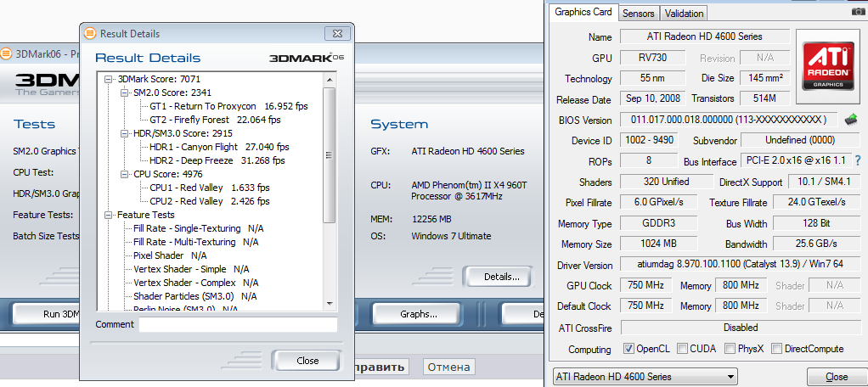Click the Отмена button
The width and height of the screenshot is (868, 387).
[449, 367]
